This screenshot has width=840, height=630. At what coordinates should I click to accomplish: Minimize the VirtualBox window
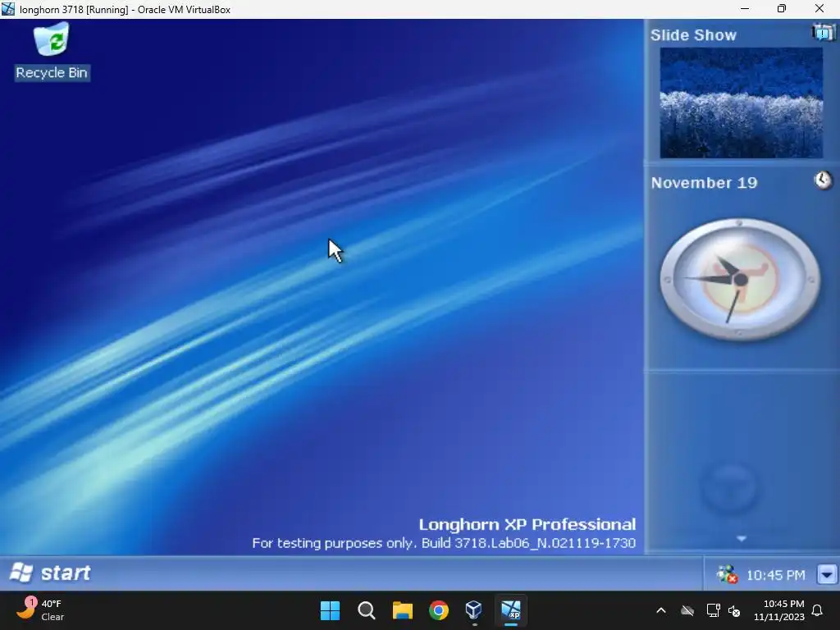[745, 8]
